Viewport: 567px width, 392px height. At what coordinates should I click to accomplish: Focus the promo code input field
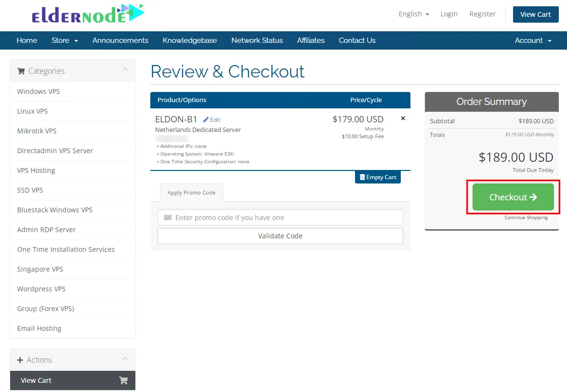point(280,217)
